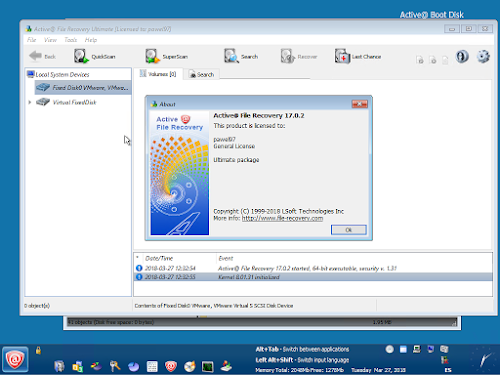
Task: Open the purple disk with colored arrows icon
Action: (96, 366)
